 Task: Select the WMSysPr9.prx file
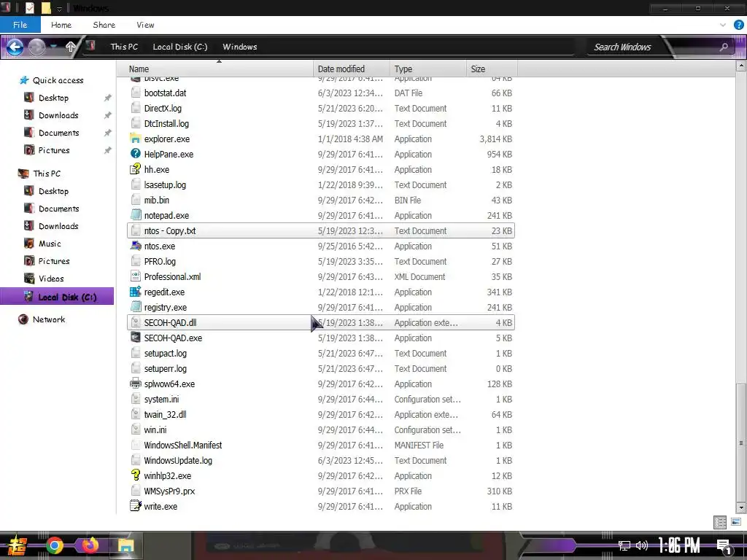[x=321, y=491]
